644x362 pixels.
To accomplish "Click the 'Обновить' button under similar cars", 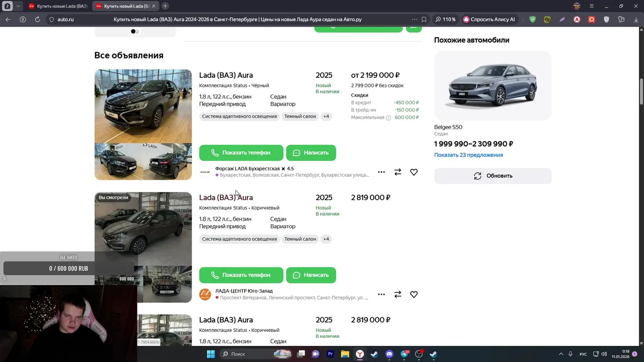I will click(x=493, y=176).
